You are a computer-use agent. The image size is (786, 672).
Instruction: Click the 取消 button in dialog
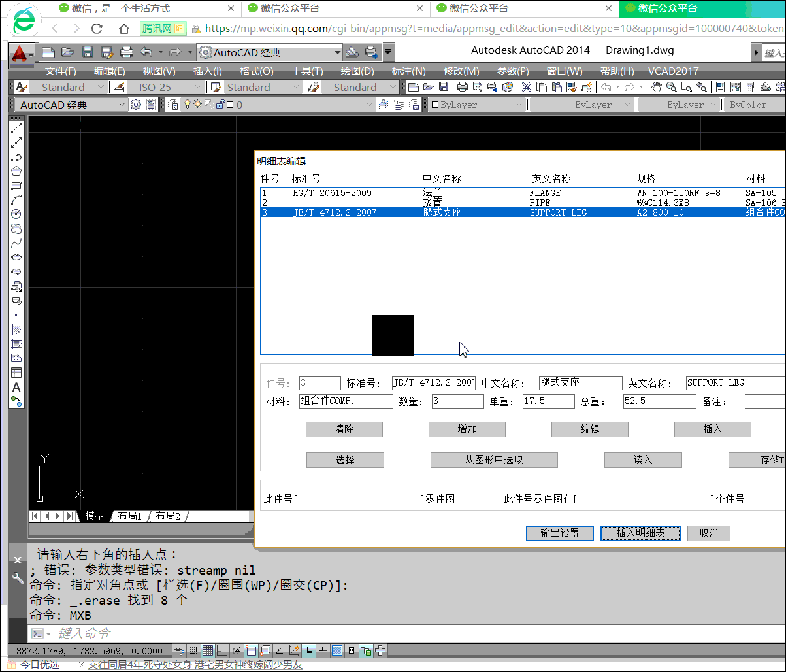coord(709,533)
